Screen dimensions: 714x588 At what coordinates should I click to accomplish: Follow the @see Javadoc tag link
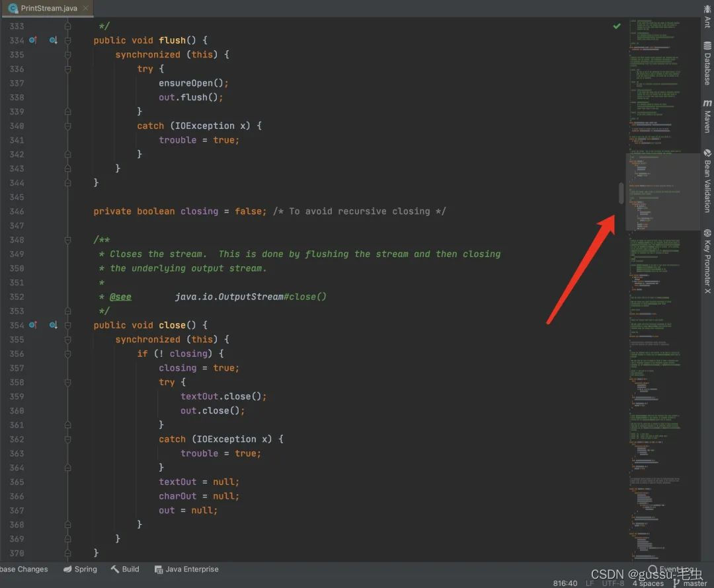point(121,297)
